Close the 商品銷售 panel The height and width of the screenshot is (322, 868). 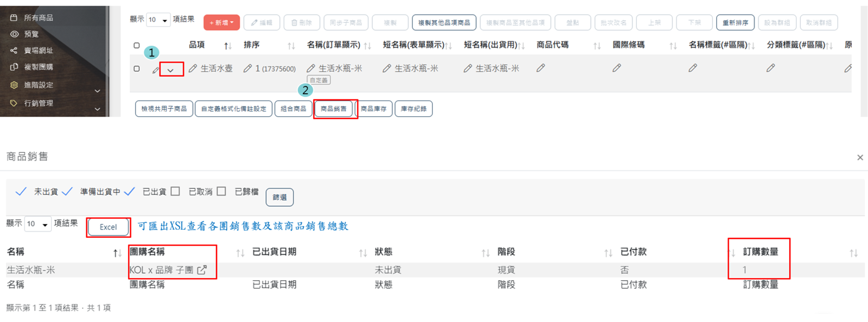coord(860,157)
